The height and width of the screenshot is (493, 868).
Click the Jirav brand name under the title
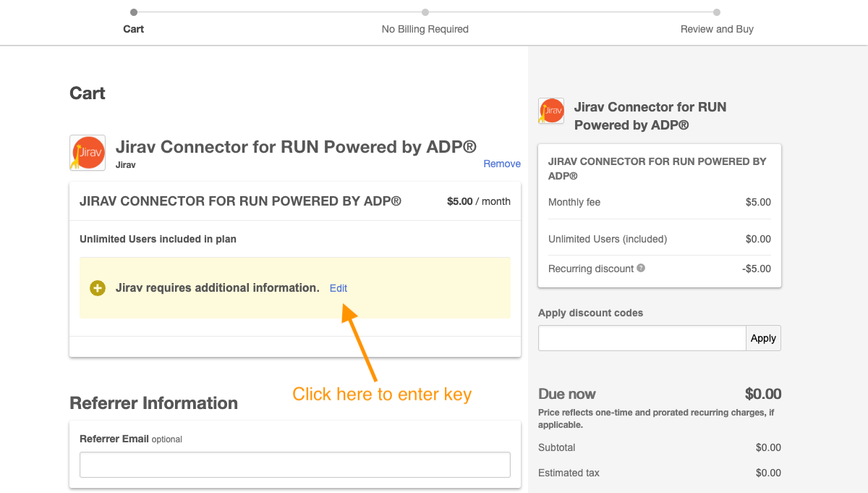125,164
